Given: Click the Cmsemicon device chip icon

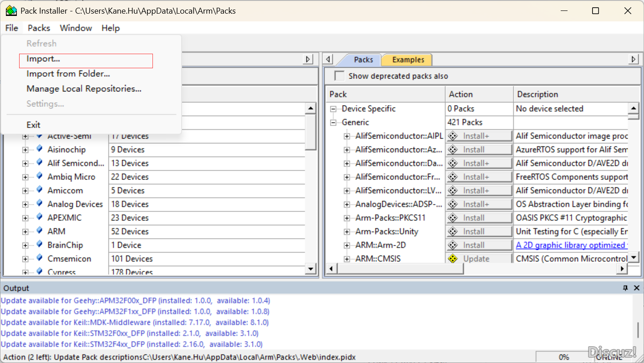Looking at the screenshot, I should tap(40, 258).
